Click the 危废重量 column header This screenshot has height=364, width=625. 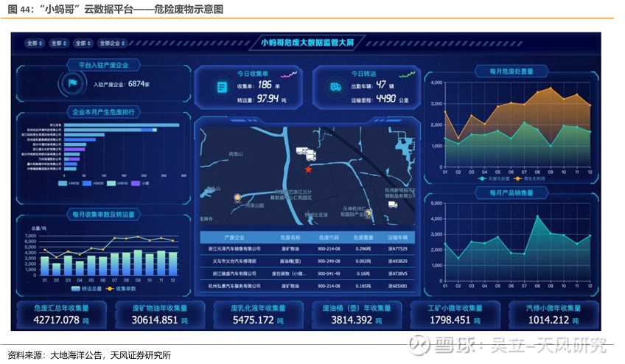point(363,237)
